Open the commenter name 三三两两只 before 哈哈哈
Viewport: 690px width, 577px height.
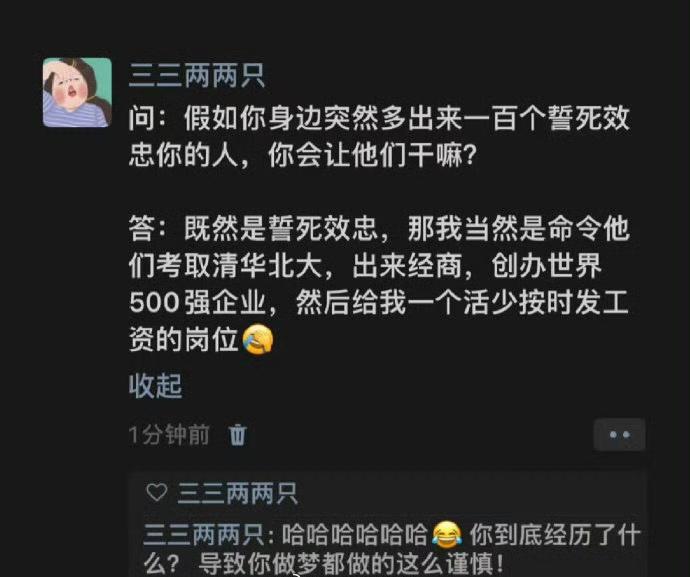204,534
